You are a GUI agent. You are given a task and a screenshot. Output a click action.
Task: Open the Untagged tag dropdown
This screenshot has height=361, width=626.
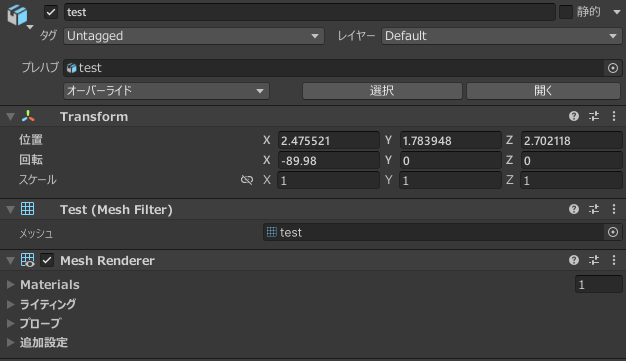pyautogui.click(x=194, y=36)
